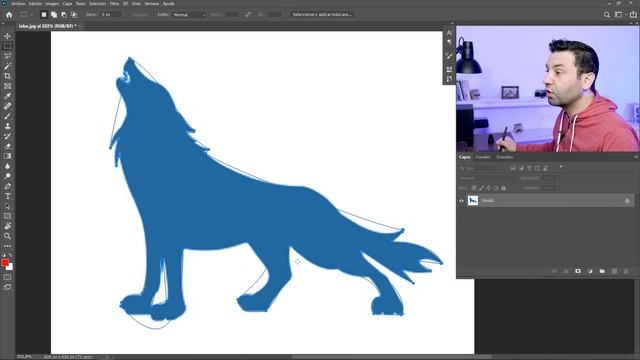Open the search icon in options bar
This screenshot has height=360, width=640.
point(607,15)
